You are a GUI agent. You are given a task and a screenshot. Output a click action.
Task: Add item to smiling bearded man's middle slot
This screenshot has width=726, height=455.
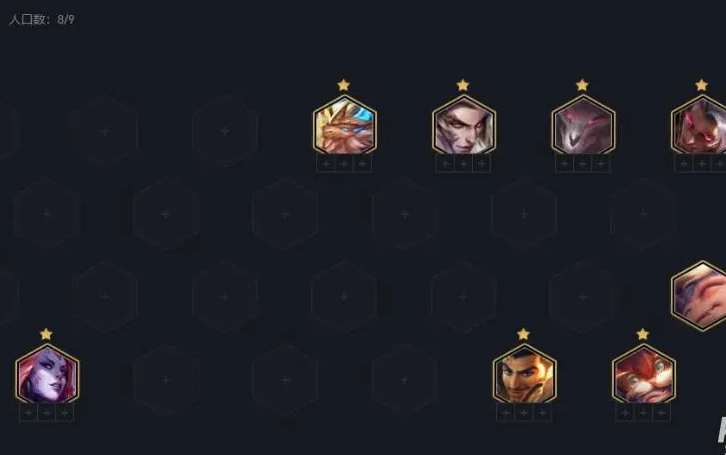524,413
